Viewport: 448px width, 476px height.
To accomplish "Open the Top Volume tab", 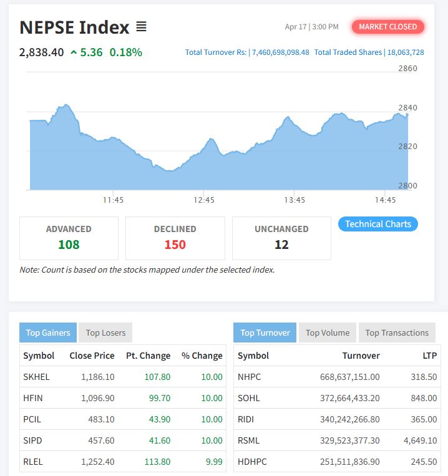I will coord(327,333).
